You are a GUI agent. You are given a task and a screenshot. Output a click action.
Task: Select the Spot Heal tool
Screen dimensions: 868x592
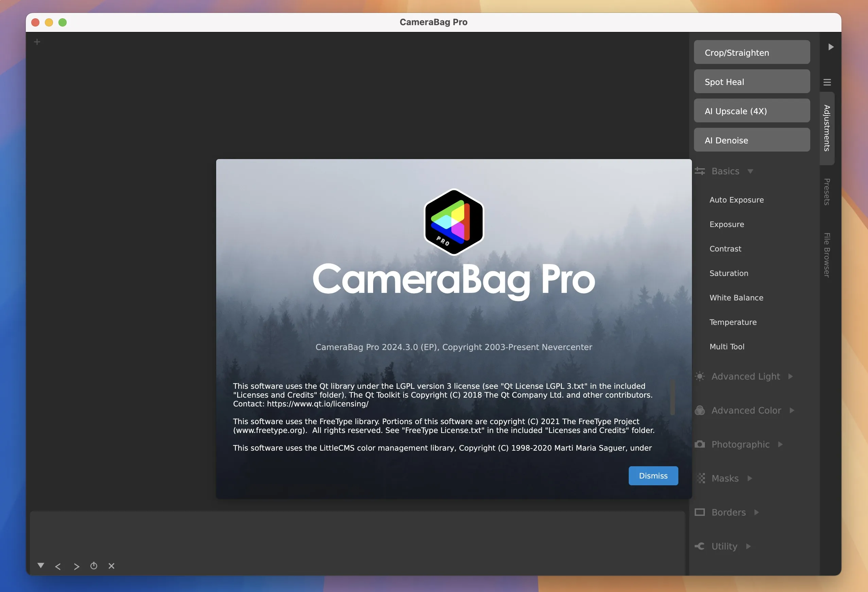coord(752,82)
